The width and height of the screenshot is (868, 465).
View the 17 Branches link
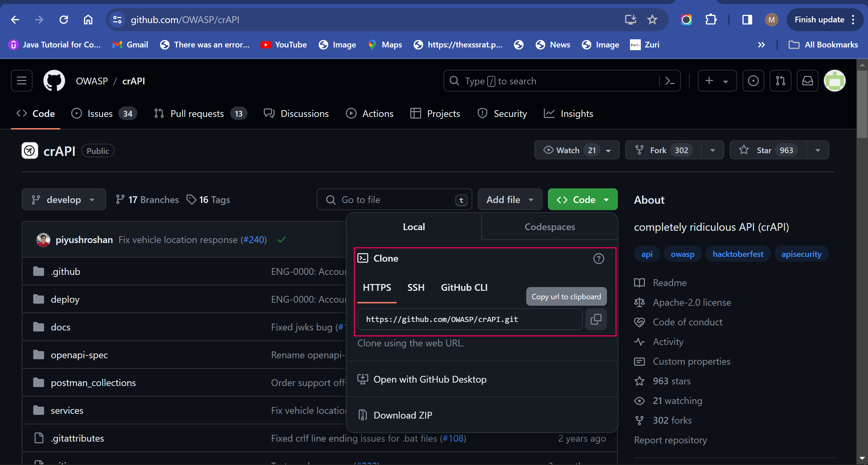[x=147, y=200]
